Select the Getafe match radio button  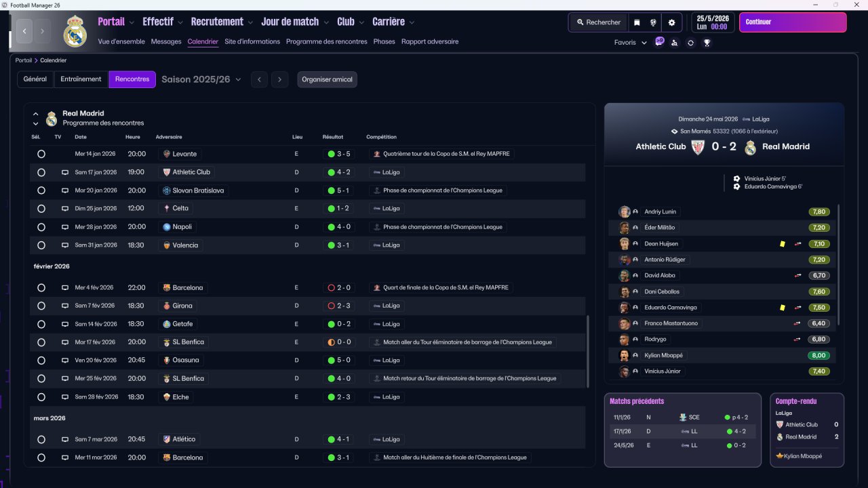click(41, 324)
